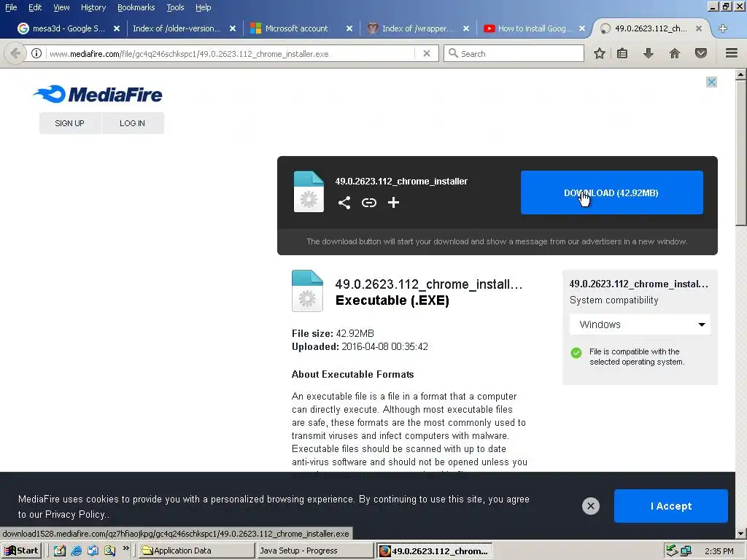The image size is (747, 560).
Task: Click Internet Explorer quick launch icon
Action: point(76,551)
